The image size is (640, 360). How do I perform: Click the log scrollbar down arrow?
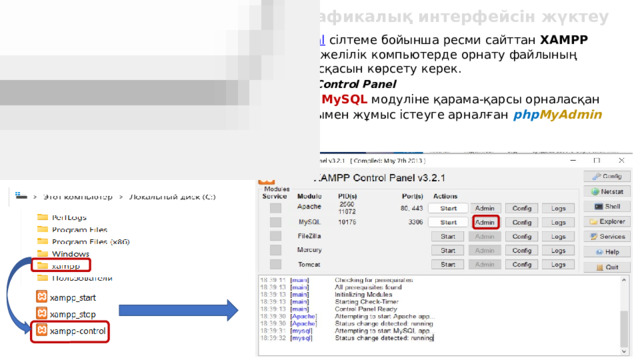[624, 351]
